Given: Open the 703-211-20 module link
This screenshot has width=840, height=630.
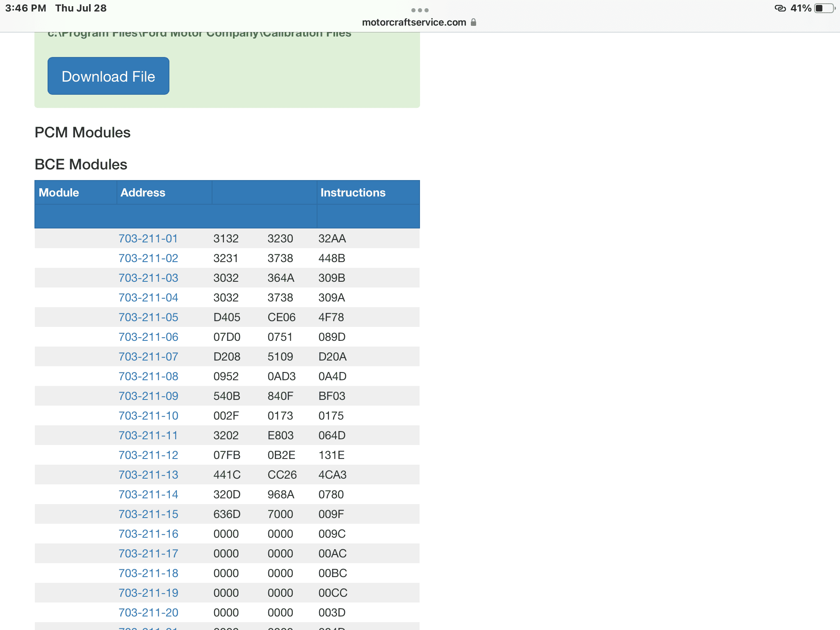Looking at the screenshot, I should point(148,612).
